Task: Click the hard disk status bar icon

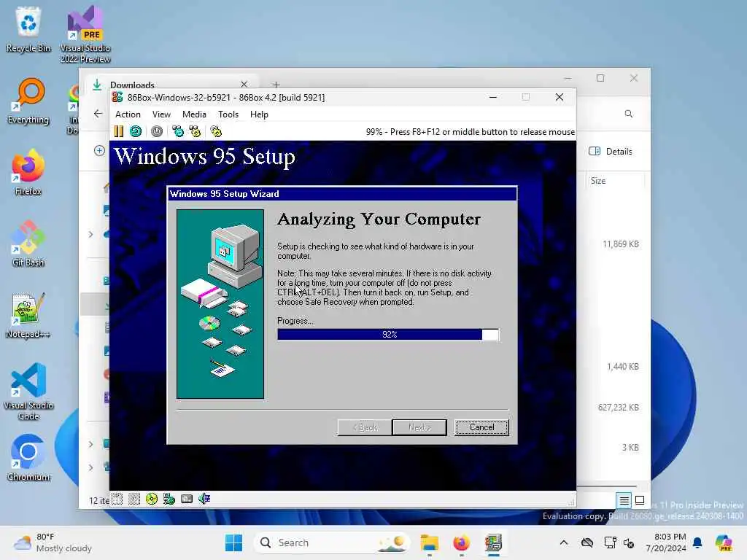Action: tap(187, 499)
